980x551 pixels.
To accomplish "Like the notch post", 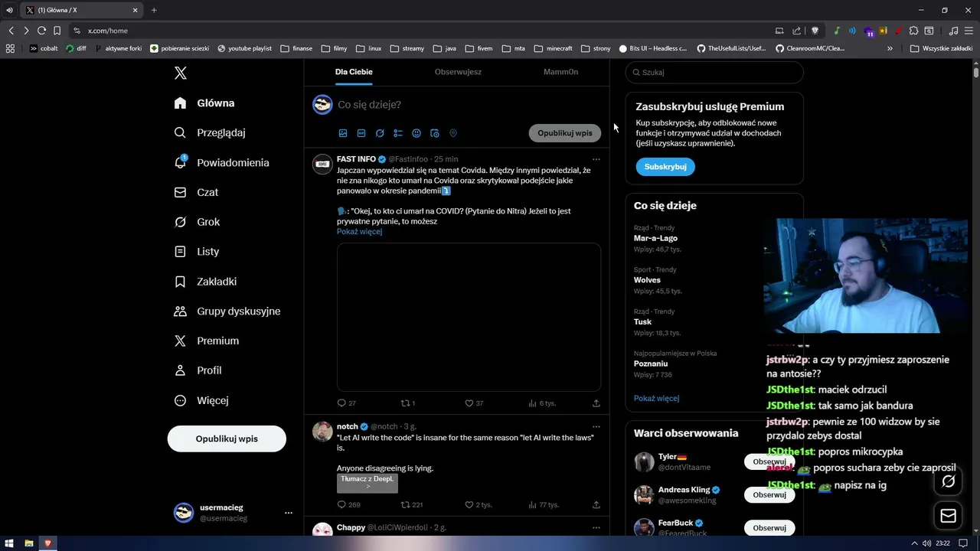I will [479, 505].
